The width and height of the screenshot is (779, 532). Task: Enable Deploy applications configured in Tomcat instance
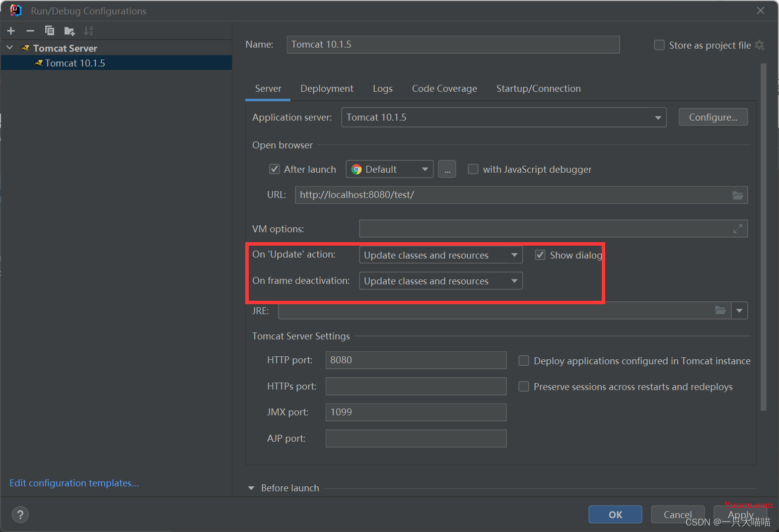click(524, 361)
